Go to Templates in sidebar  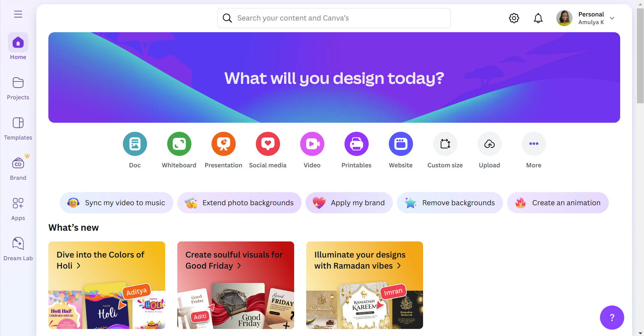click(x=18, y=128)
